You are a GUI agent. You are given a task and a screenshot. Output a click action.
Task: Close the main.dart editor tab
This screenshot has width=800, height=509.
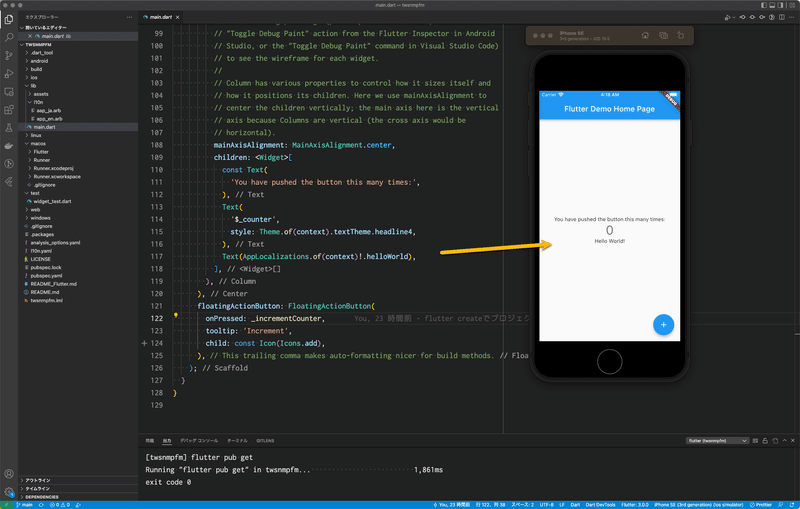(178, 17)
